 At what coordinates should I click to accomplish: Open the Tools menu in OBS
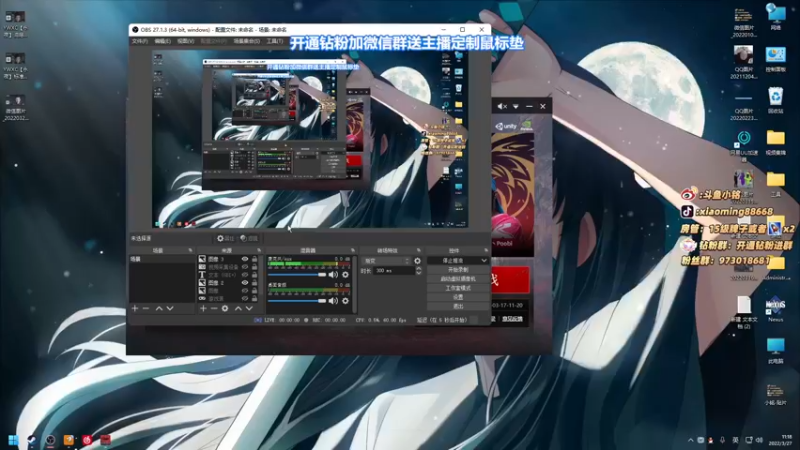pyautogui.click(x=274, y=41)
